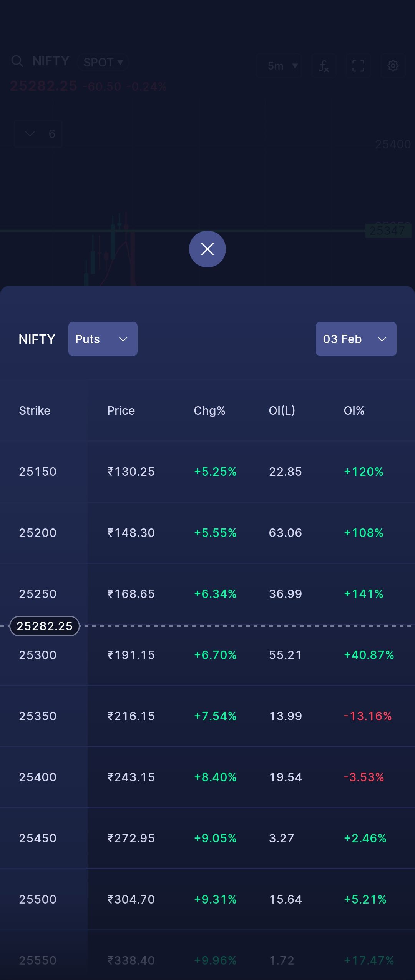Screen dimensions: 415x980
Task: Tap the search magnifier icon
Action: tap(17, 61)
